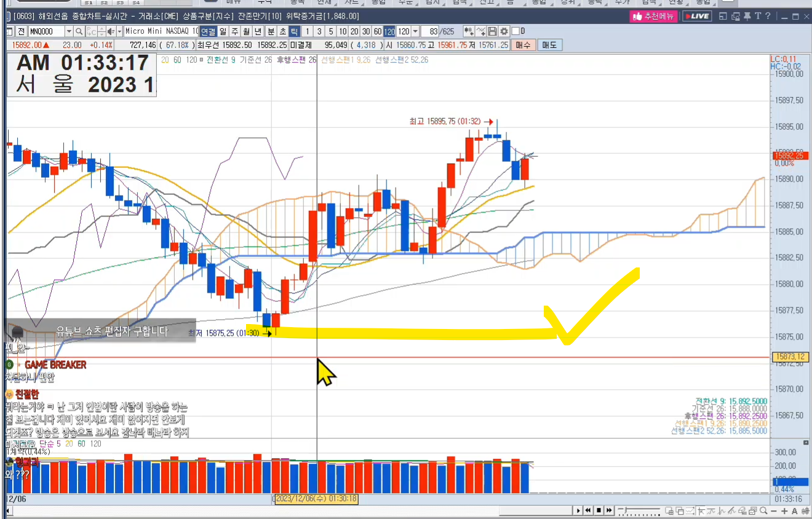Select the 월 monthly period
The image size is (812, 519).
click(x=246, y=31)
